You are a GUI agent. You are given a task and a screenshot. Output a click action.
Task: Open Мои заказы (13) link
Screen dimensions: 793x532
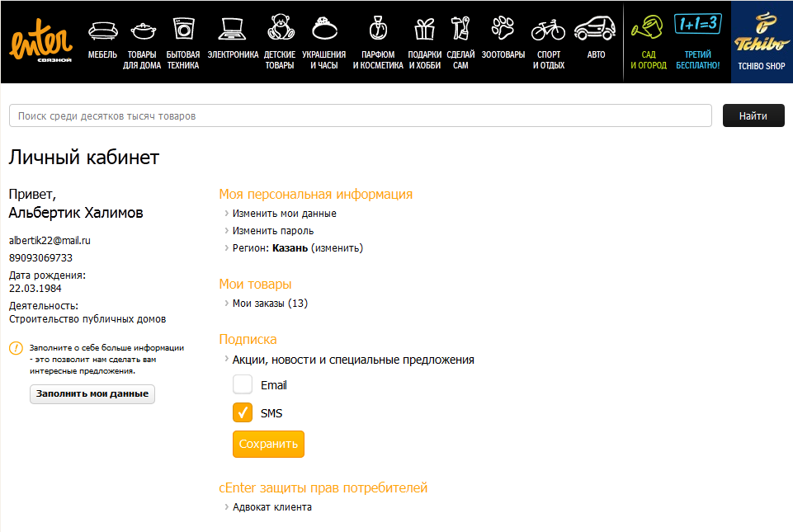[x=270, y=304]
